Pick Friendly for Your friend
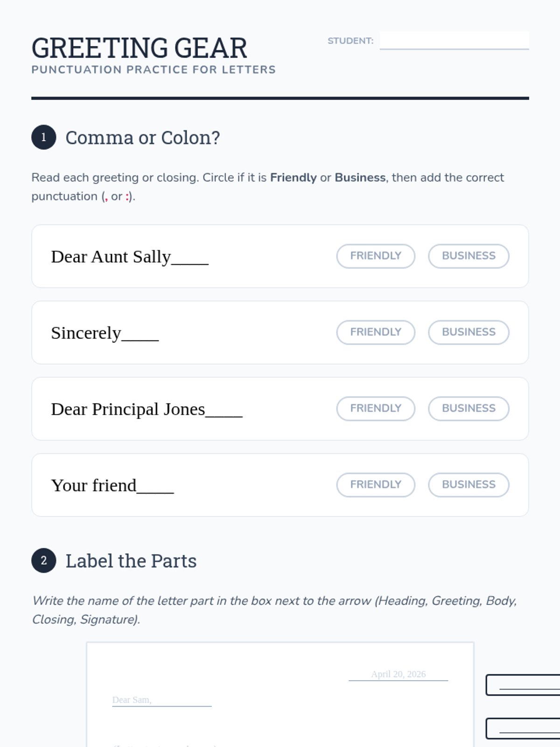This screenshot has height=747, width=560. click(x=376, y=485)
